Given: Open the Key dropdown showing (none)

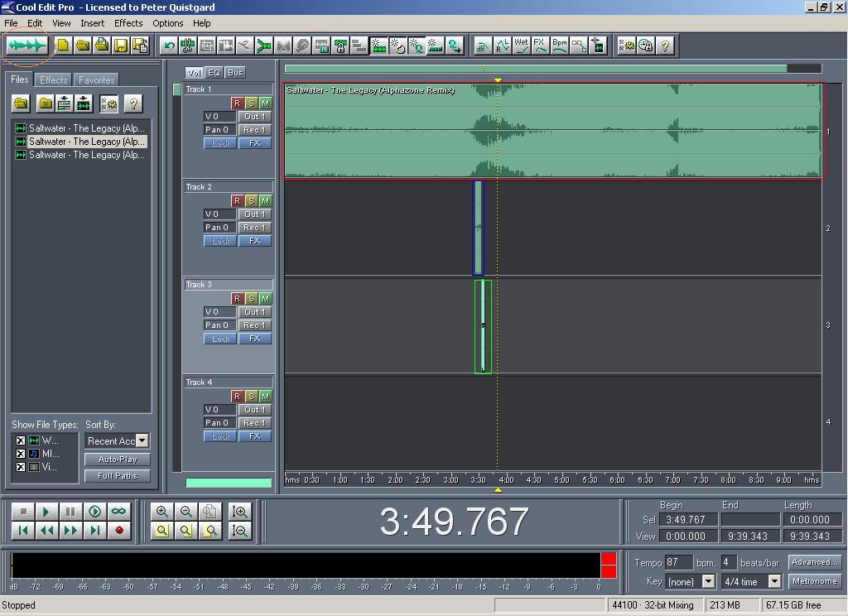Looking at the screenshot, I should (x=708, y=581).
